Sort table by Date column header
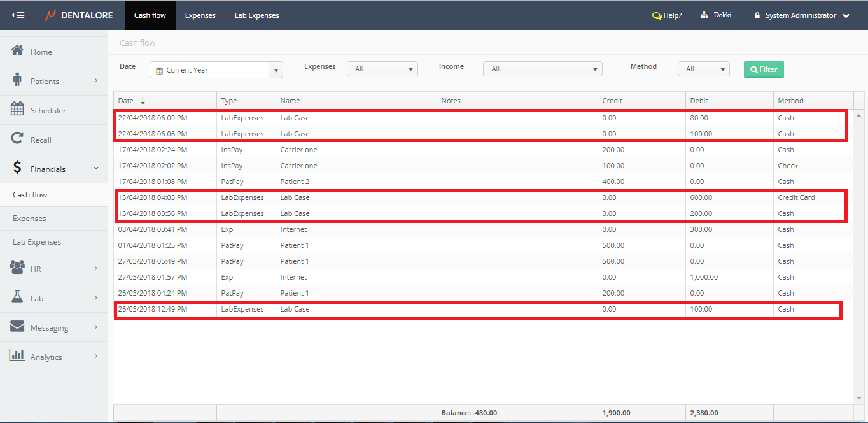This screenshot has height=423, width=868. (x=131, y=101)
